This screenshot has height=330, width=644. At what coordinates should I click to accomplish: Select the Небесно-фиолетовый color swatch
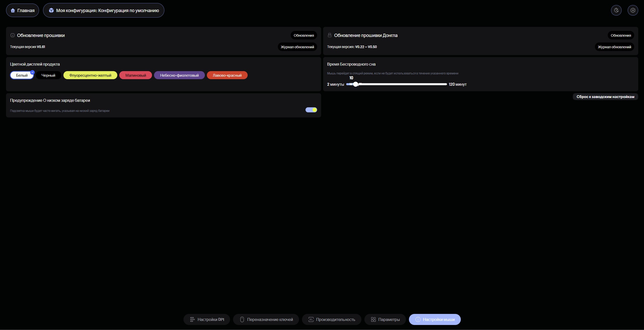pos(179,75)
